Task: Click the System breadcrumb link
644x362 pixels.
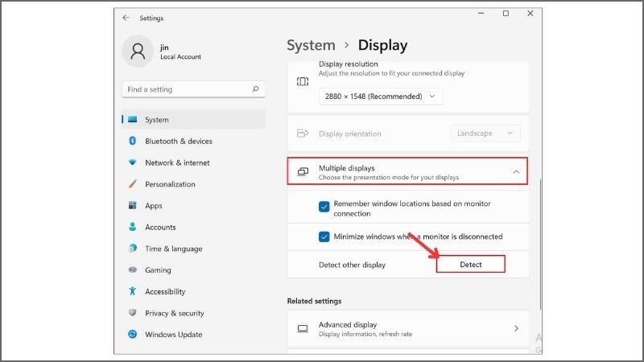Action: [x=311, y=46]
